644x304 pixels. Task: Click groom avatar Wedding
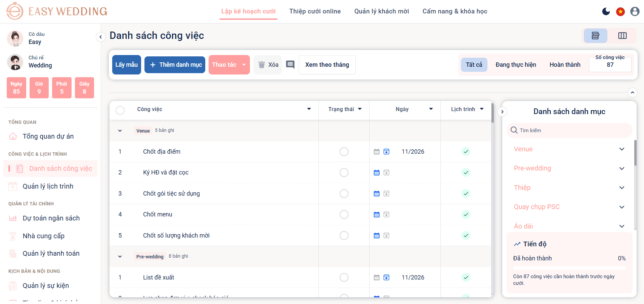15,62
